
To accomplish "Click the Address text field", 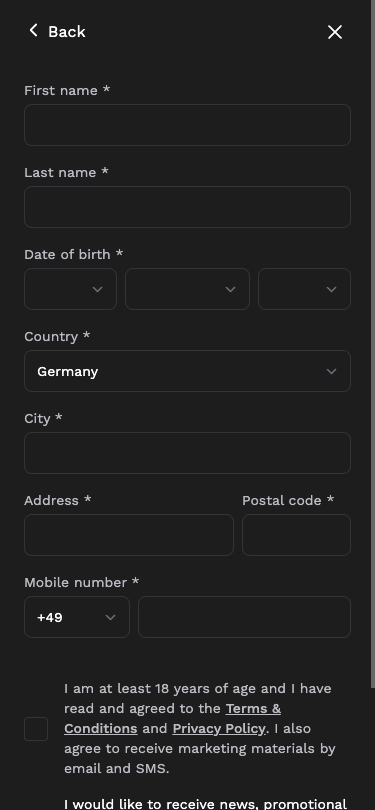I will pos(129,535).
